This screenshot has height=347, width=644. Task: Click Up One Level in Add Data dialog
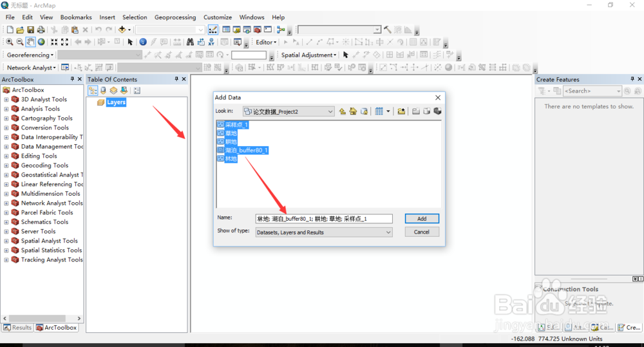(342, 111)
